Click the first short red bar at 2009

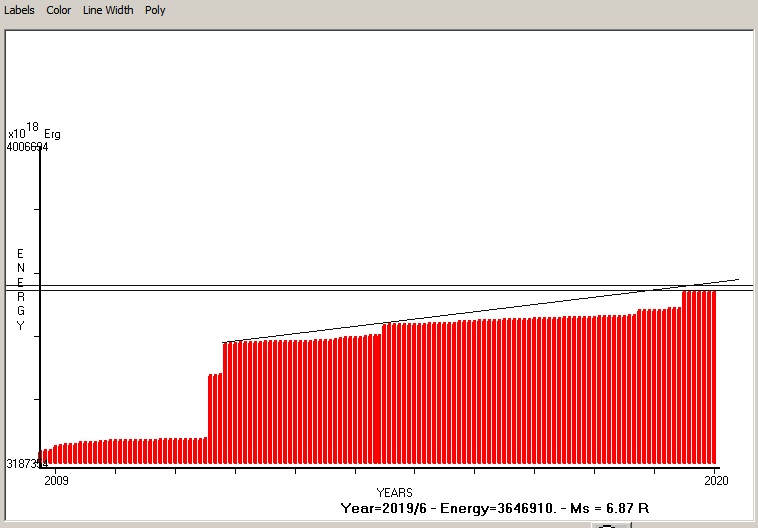(45, 457)
